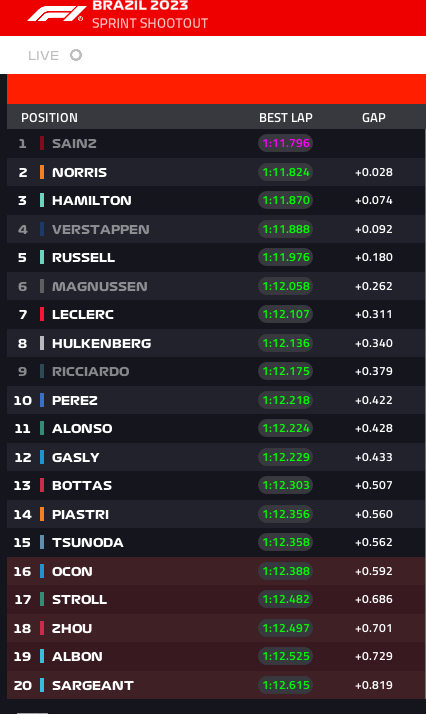Click Leclerc's red Ferrari team color bar

(42, 314)
